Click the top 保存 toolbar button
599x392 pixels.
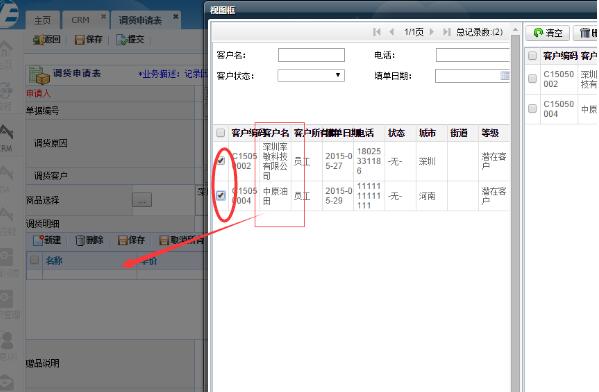tap(89, 39)
